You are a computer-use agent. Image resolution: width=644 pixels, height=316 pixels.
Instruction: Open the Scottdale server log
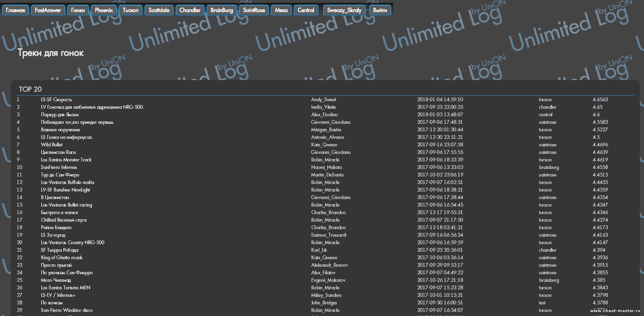tap(159, 10)
